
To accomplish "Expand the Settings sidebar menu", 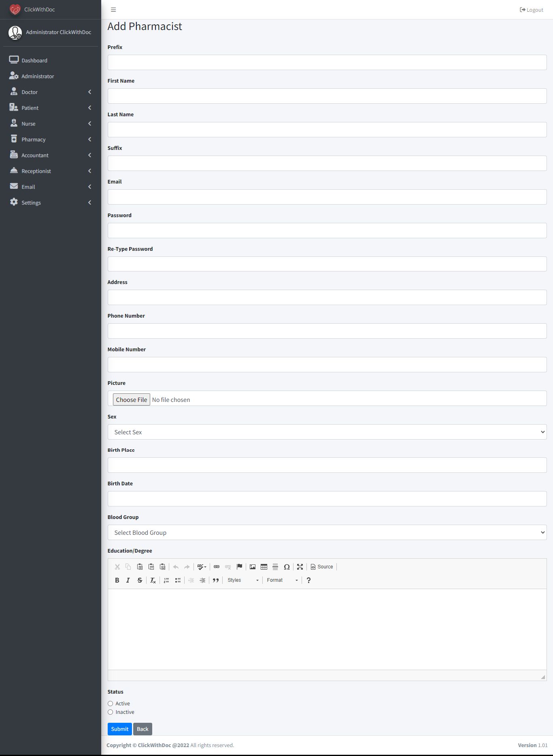I will point(51,203).
